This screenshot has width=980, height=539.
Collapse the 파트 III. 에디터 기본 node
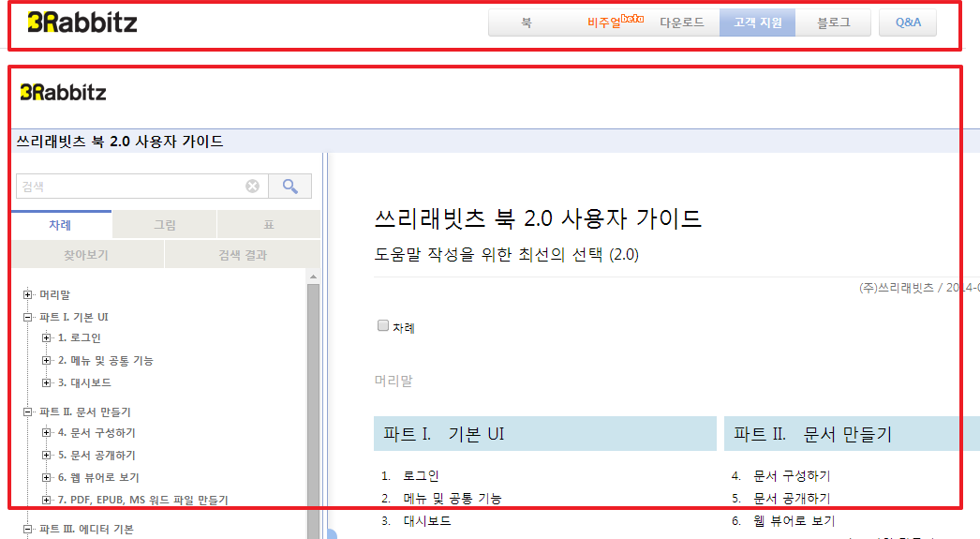click(x=27, y=529)
